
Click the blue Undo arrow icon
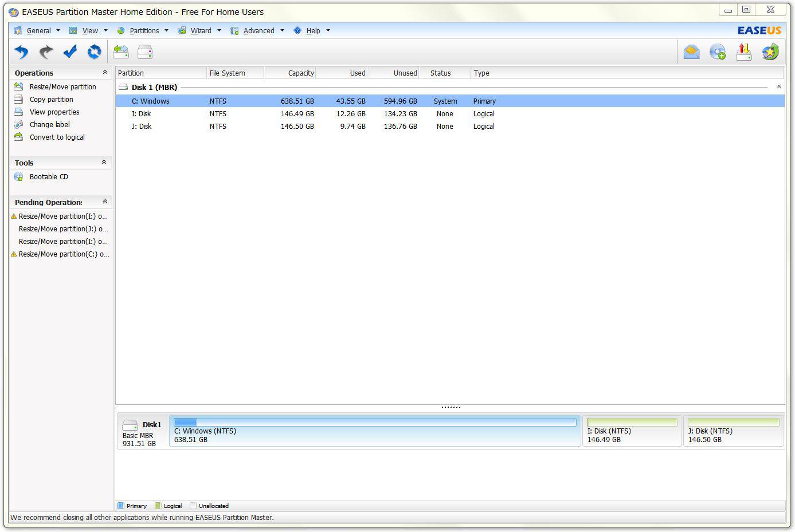point(21,52)
